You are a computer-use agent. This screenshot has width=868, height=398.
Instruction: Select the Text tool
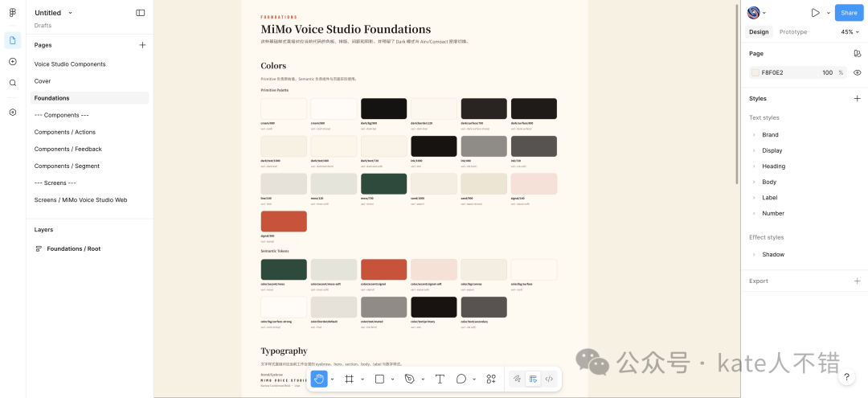[440, 379]
